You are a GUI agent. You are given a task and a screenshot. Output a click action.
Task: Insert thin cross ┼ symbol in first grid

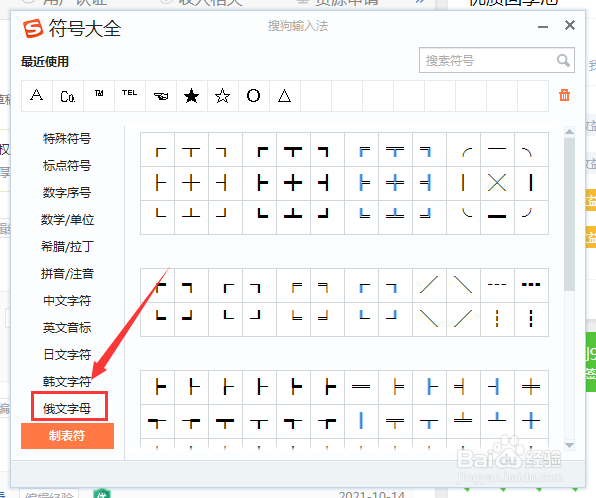pos(192,184)
